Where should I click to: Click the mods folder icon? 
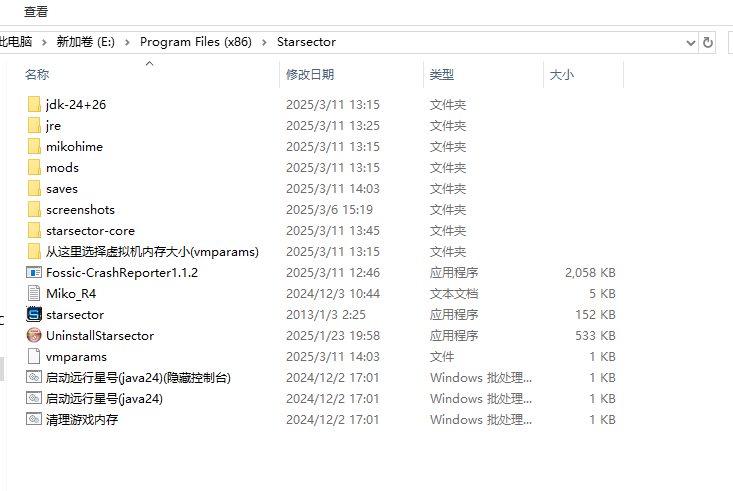click(x=34, y=167)
